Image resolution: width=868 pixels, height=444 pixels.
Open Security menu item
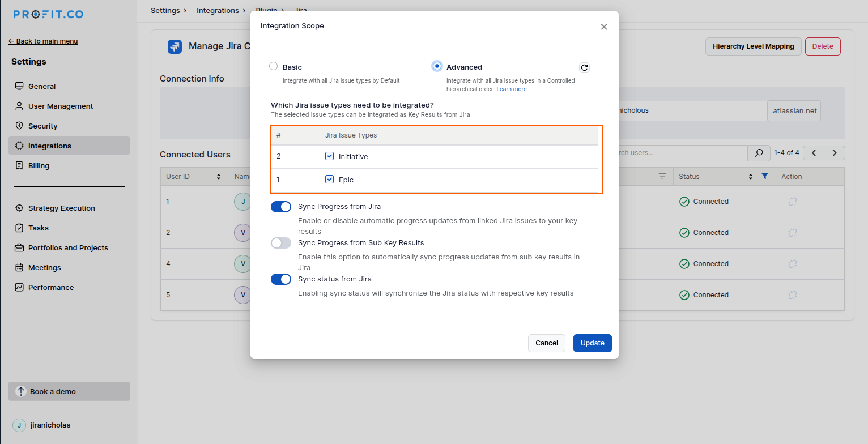pos(69,126)
